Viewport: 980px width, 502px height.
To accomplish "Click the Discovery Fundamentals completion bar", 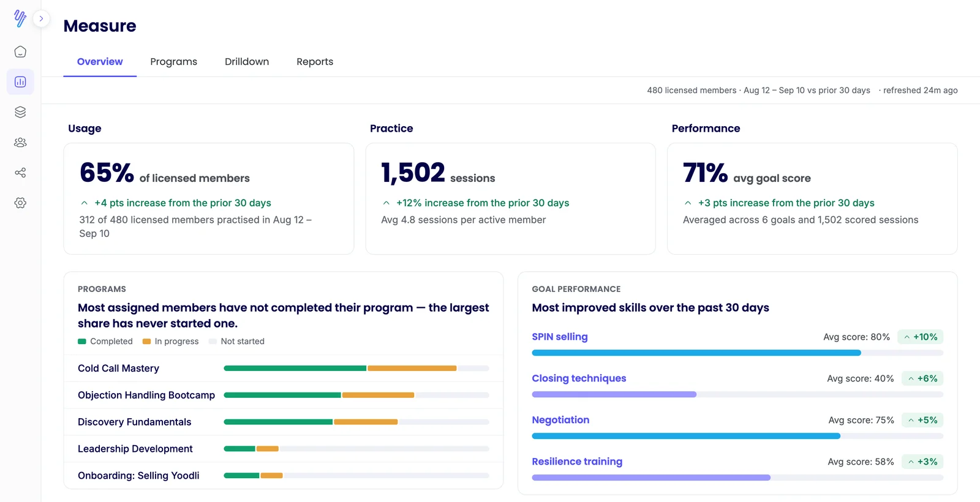I will (x=356, y=422).
